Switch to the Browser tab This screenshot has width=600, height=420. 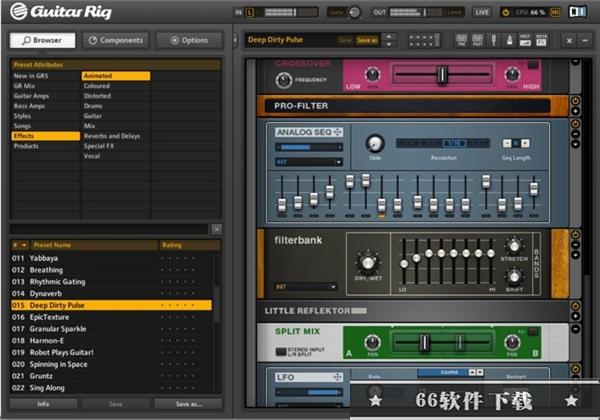(x=42, y=40)
